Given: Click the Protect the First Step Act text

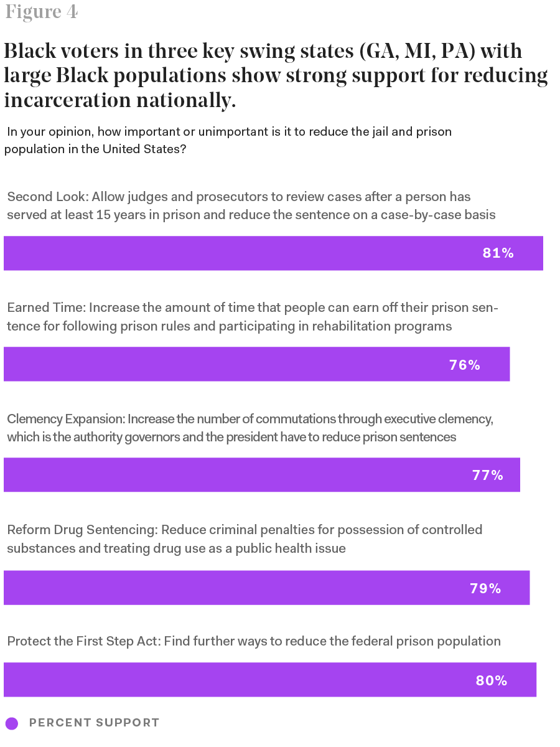Looking at the screenshot, I should (x=254, y=641).
